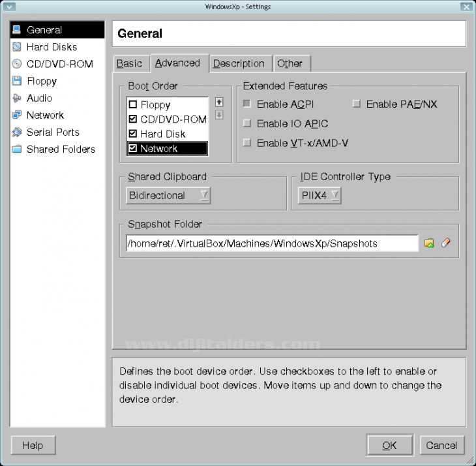Open window menu at title bar left

pos(9,7)
